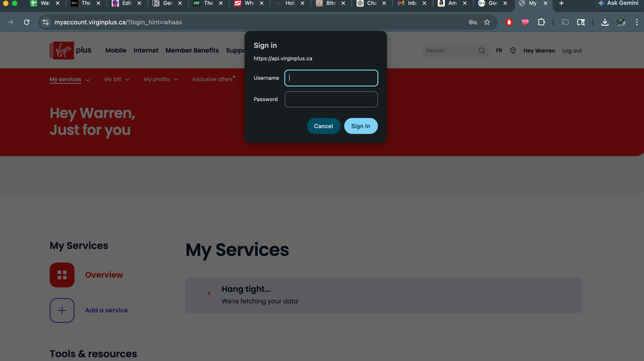
Task: Click the search-in-page icon next to the cast icon
Action: pyautogui.click(x=581, y=22)
